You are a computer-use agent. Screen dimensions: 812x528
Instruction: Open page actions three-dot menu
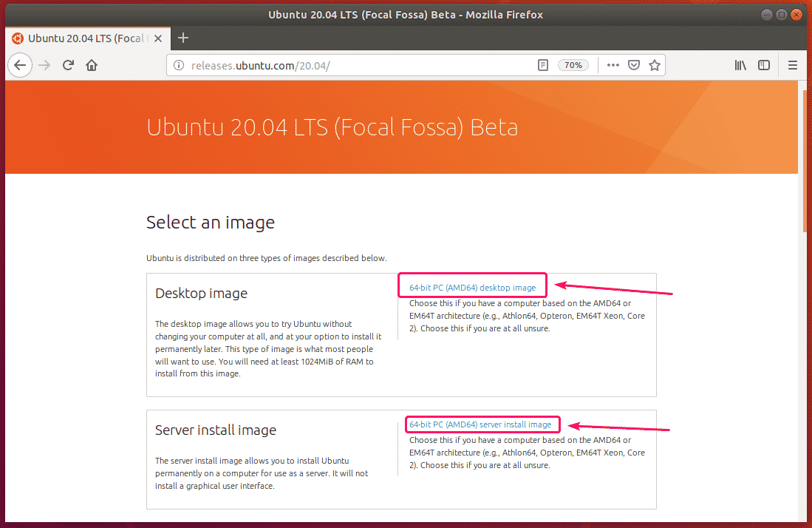pos(613,65)
